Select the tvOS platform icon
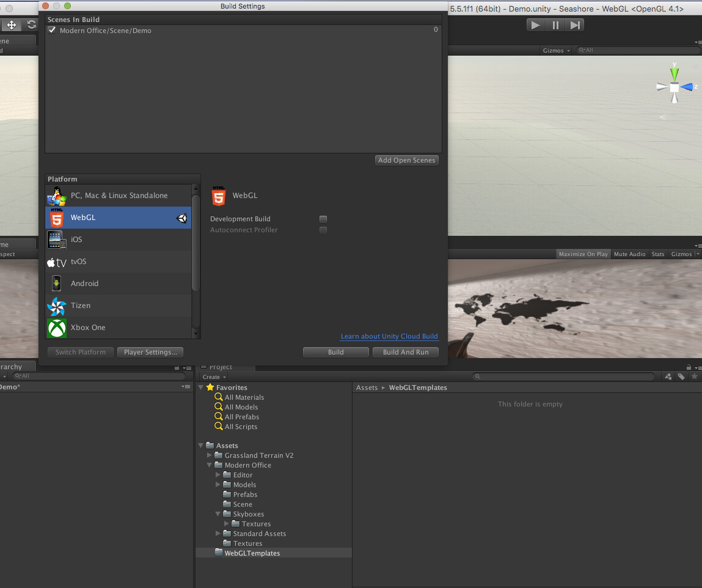702x588 pixels. click(56, 261)
